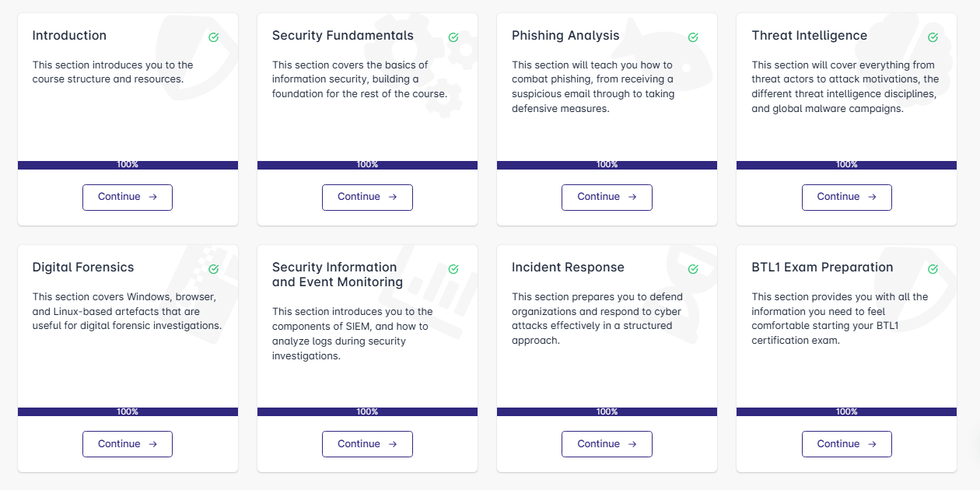The width and height of the screenshot is (980, 490).
Task: Click the Introduction completion checkmark icon
Action: (214, 37)
